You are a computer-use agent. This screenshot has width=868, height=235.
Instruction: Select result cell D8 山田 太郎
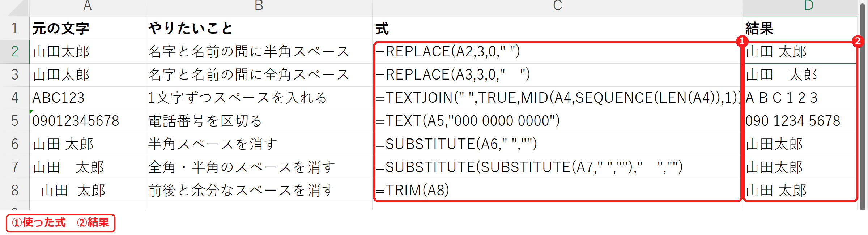(x=800, y=191)
